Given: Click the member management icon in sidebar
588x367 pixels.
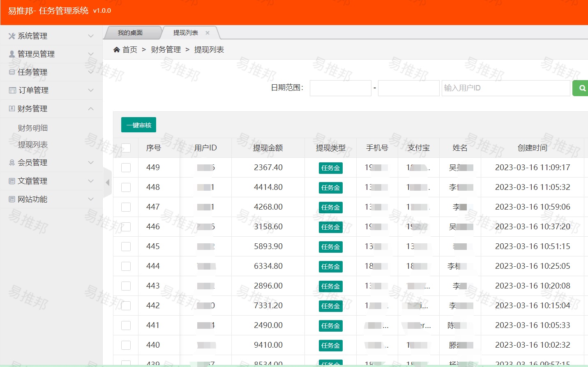Looking at the screenshot, I should pyautogui.click(x=12, y=163).
